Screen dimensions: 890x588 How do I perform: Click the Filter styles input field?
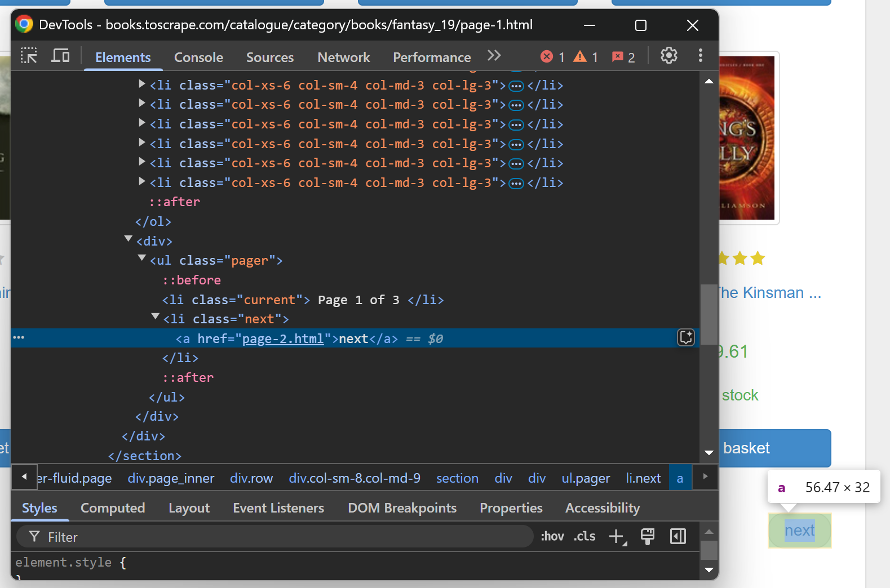pyautogui.click(x=282, y=537)
